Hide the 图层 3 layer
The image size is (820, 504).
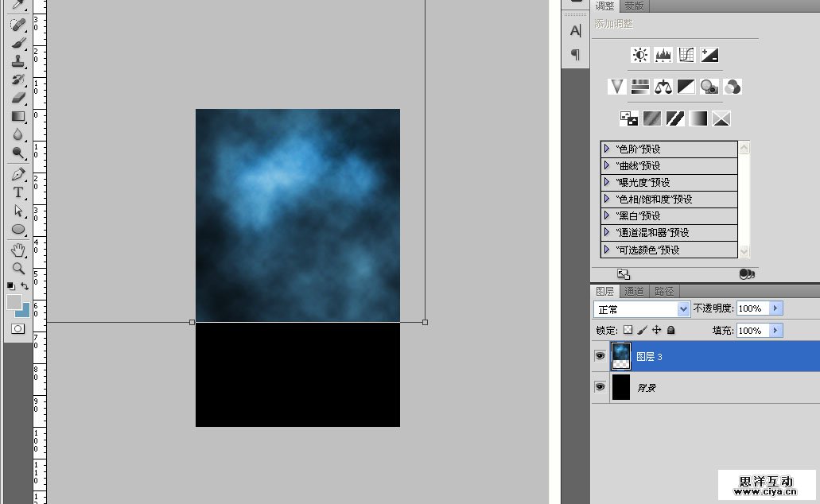[x=600, y=356]
